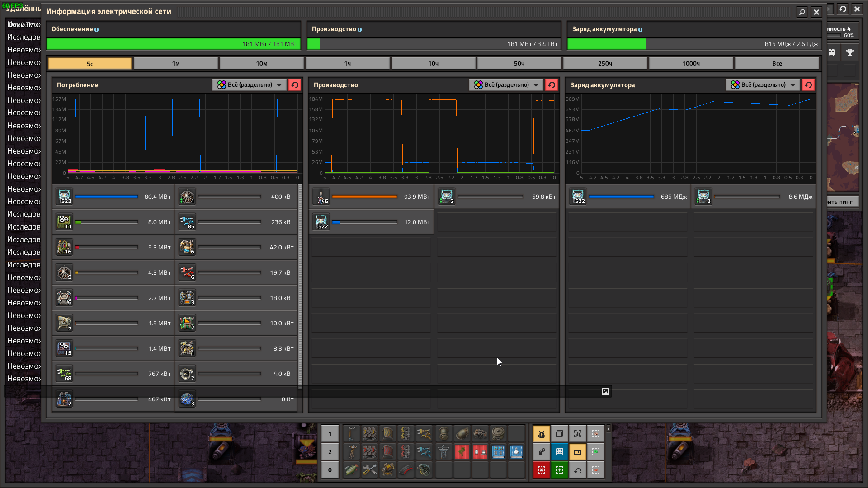
Task: Click the speaker icon with count 2
Action: [187, 374]
